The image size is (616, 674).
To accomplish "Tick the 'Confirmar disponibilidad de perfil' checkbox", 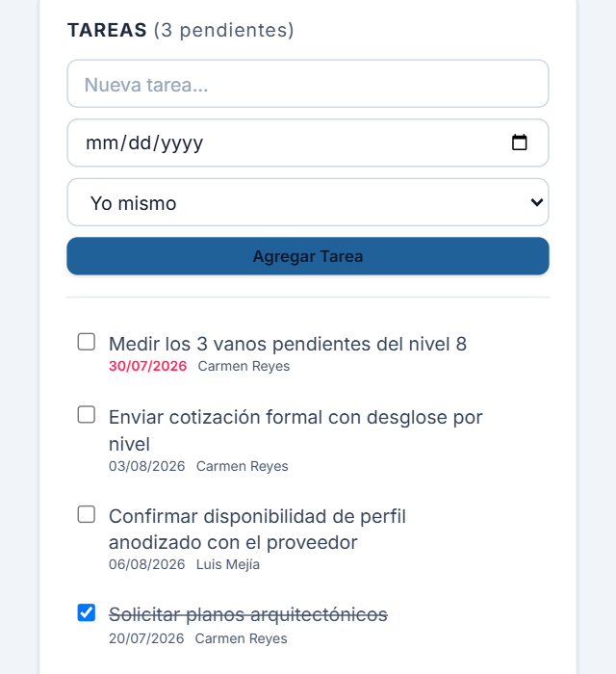I will (87, 514).
